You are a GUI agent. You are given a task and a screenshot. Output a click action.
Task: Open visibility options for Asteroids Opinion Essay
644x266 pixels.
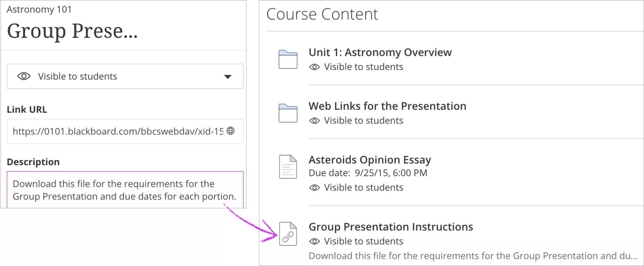point(363,188)
